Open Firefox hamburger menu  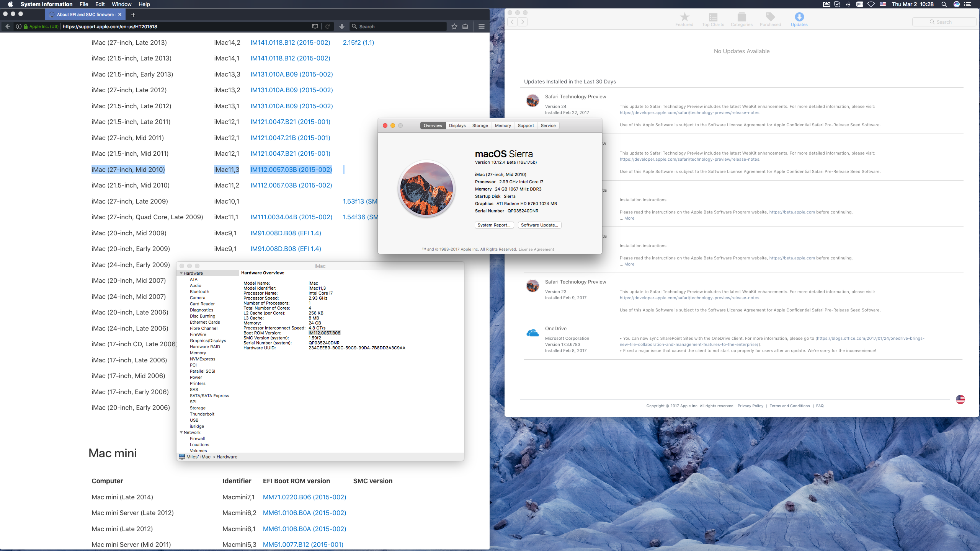482,26
